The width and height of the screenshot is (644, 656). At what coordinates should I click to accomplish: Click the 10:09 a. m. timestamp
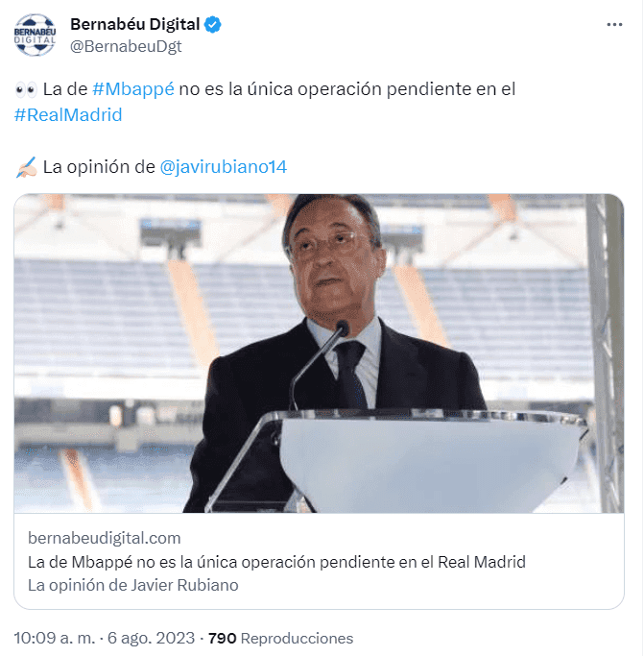click(55, 639)
